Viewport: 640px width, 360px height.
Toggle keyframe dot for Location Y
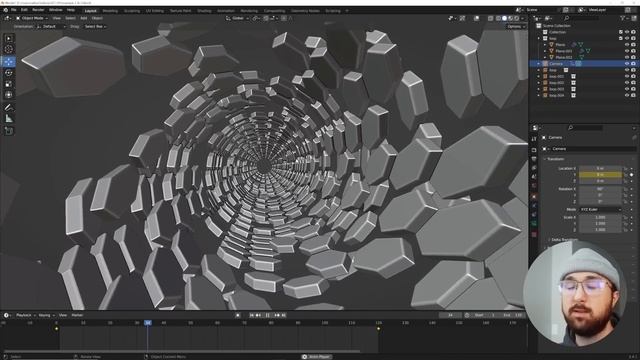pyautogui.click(x=631, y=175)
